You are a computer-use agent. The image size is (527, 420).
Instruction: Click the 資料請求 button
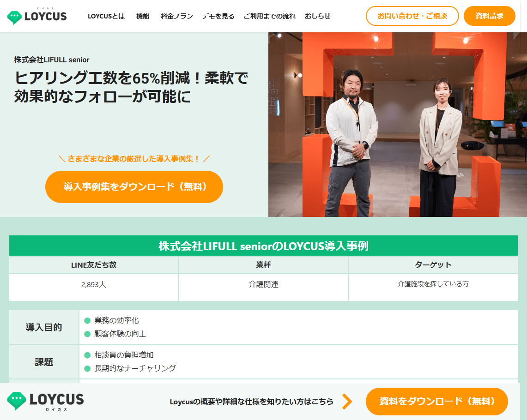point(489,15)
